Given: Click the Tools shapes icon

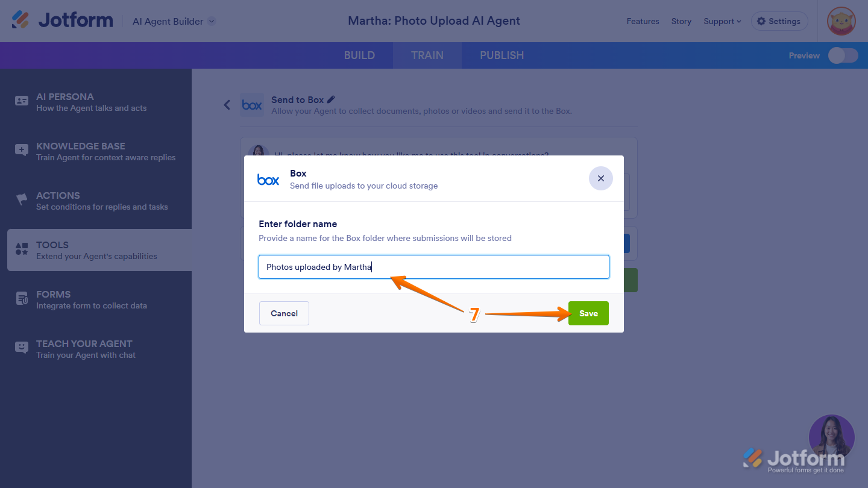Looking at the screenshot, I should (22, 249).
